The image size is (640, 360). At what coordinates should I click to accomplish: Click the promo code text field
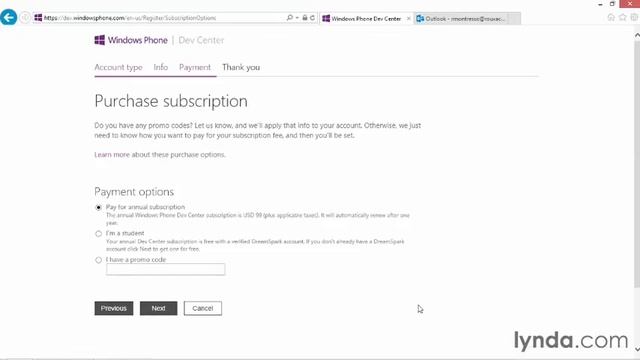pos(165,269)
